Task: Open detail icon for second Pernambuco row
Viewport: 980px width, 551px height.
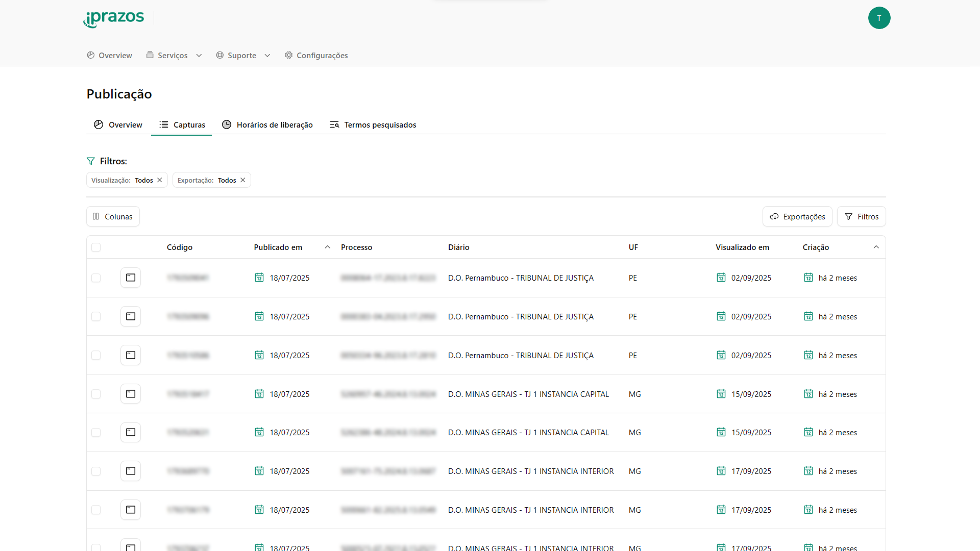Action: tap(131, 316)
